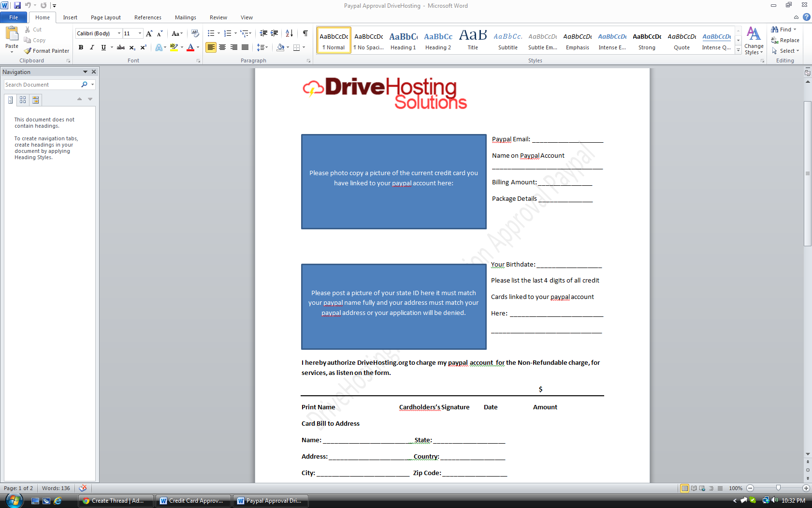The width and height of the screenshot is (812, 508).
Task: Open the font size dropdown
Action: coord(140,33)
